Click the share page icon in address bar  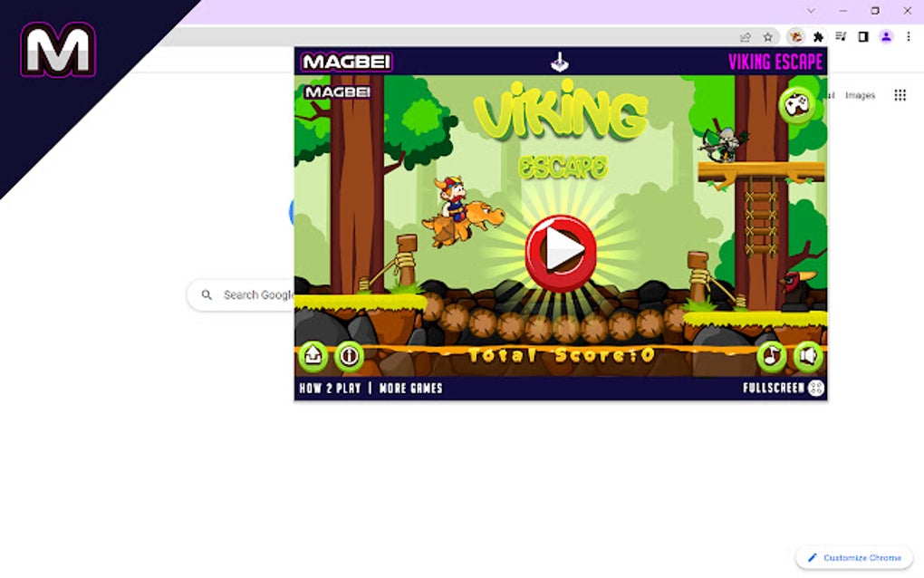click(746, 37)
